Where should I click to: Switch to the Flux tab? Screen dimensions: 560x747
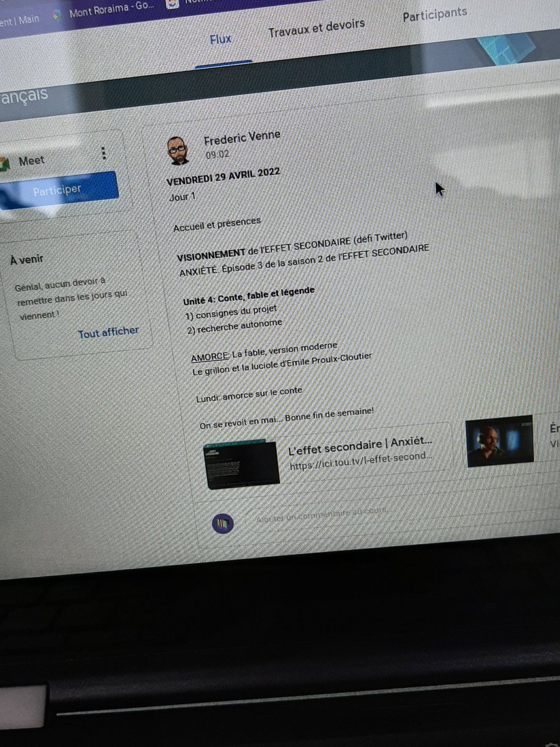point(221,40)
